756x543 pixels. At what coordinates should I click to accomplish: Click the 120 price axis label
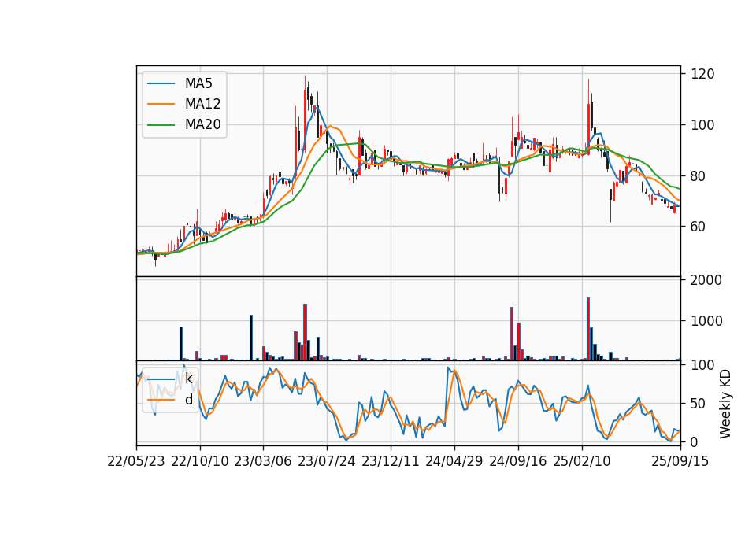(702, 74)
